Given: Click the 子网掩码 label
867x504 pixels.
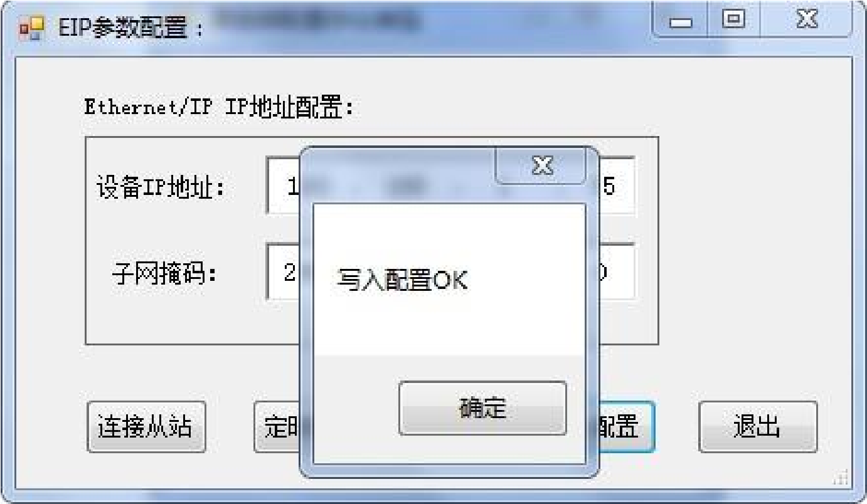Looking at the screenshot, I should point(166,274).
